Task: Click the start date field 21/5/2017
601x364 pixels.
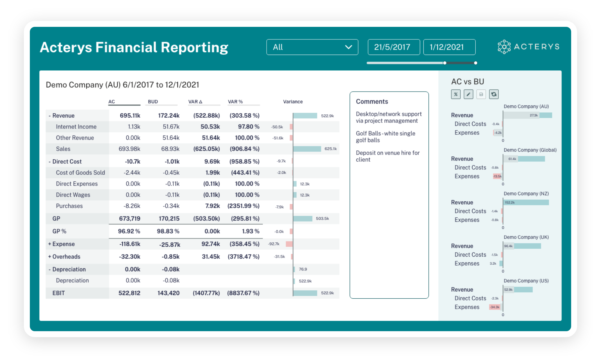Action: click(x=394, y=47)
